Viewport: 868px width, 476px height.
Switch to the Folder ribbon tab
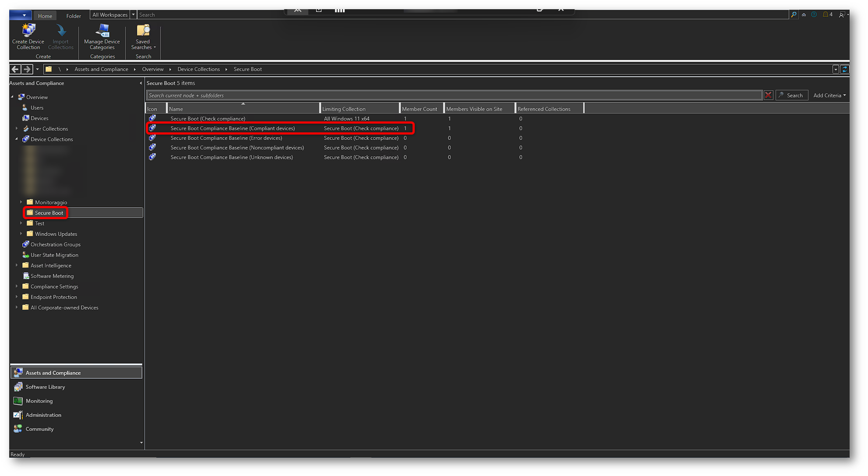(74, 16)
